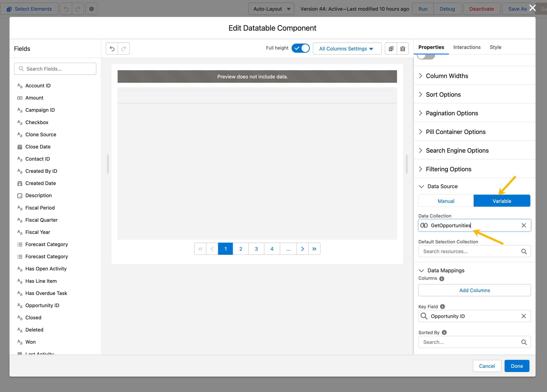Open All Columns Settings dropdown
The height and width of the screenshot is (392, 547).
click(x=347, y=49)
